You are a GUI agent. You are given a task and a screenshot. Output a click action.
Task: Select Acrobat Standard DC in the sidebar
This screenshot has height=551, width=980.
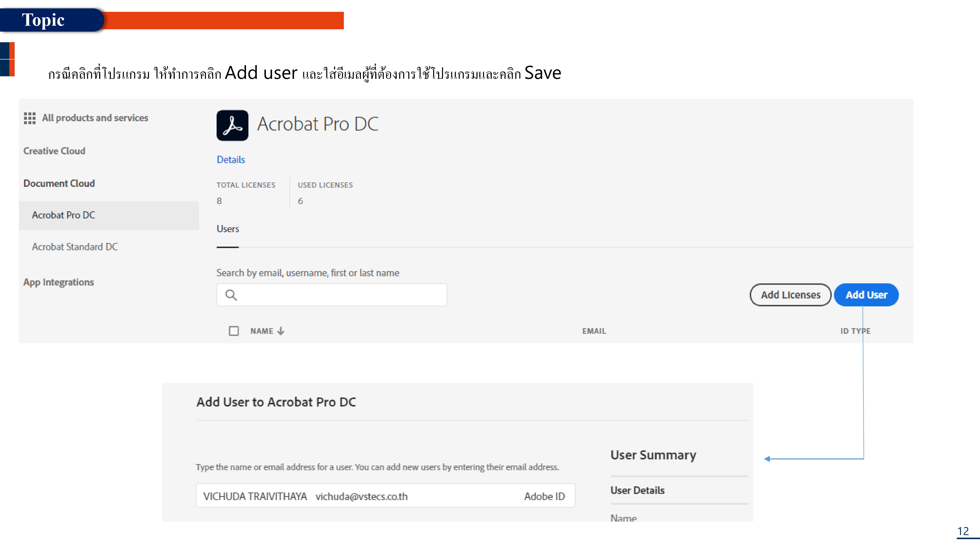[x=74, y=247]
